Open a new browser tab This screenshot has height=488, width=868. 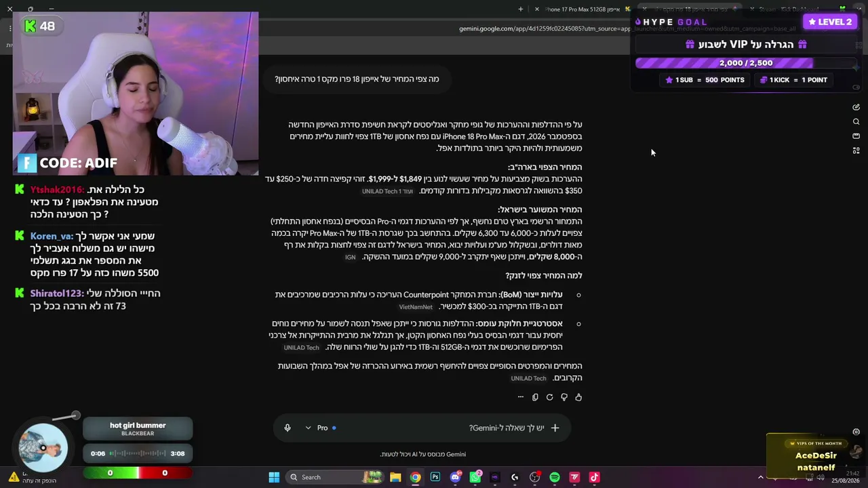521,9
